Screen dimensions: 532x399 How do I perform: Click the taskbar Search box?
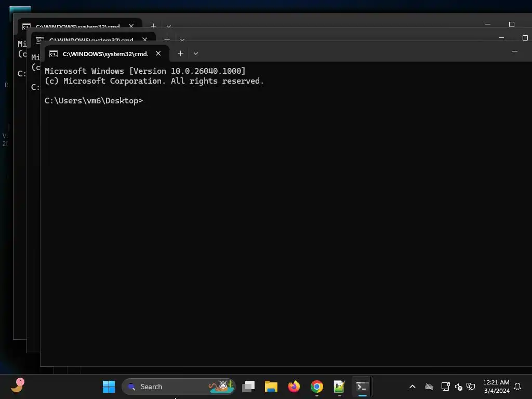(179, 387)
